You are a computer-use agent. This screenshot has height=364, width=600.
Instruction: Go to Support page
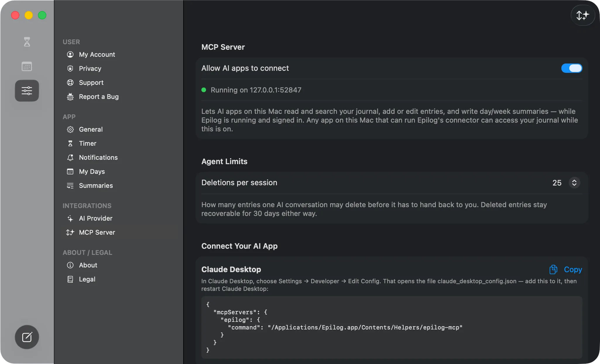coord(91,83)
